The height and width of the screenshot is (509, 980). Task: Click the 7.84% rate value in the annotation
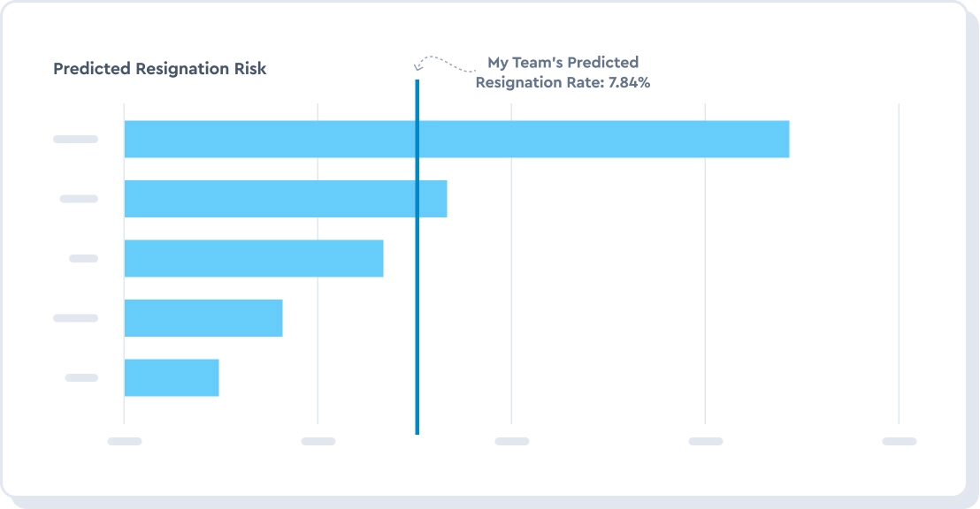(630, 83)
